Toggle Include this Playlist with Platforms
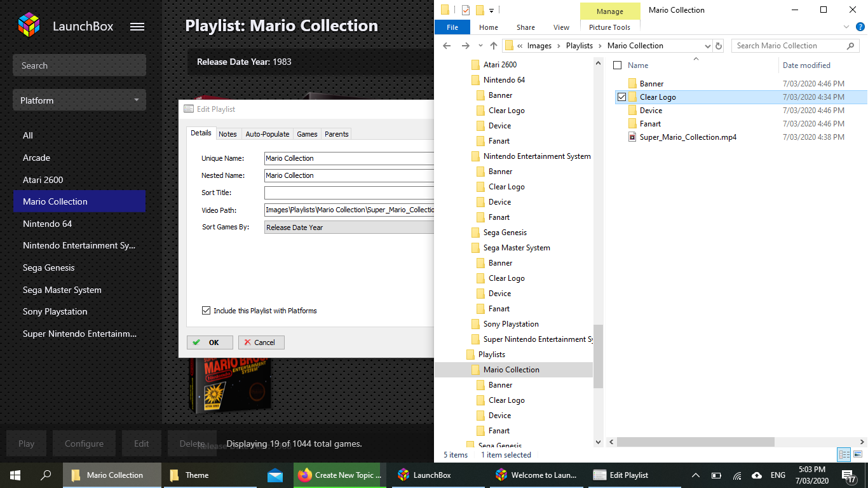868x488 pixels. coord(206,311)
